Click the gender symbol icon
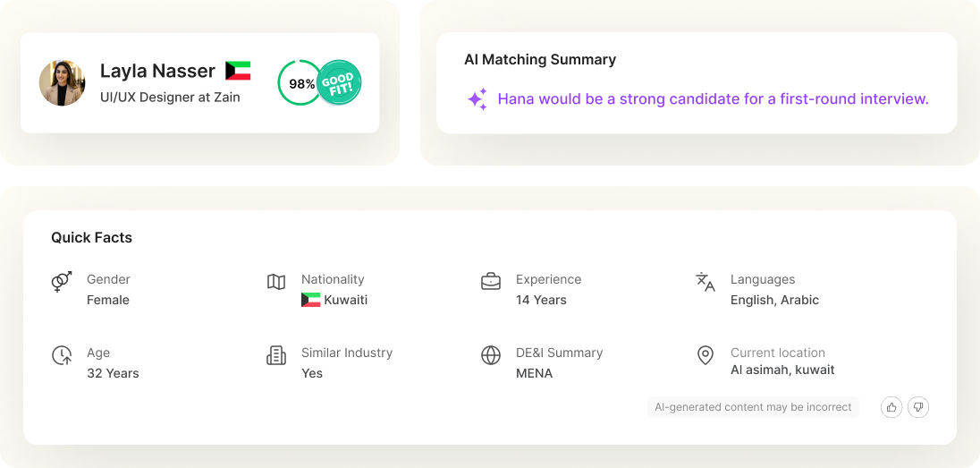Image resolution: width=980 pixels, height=468 pixels. pyautogui.click(x=61, y=282)
